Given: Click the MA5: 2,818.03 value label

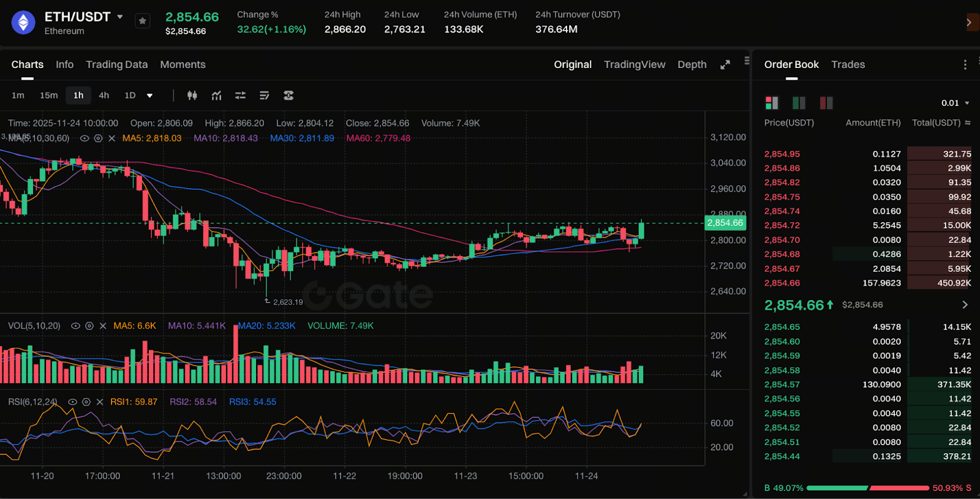Looking at the screenshot, I should (x=152, y=138).
